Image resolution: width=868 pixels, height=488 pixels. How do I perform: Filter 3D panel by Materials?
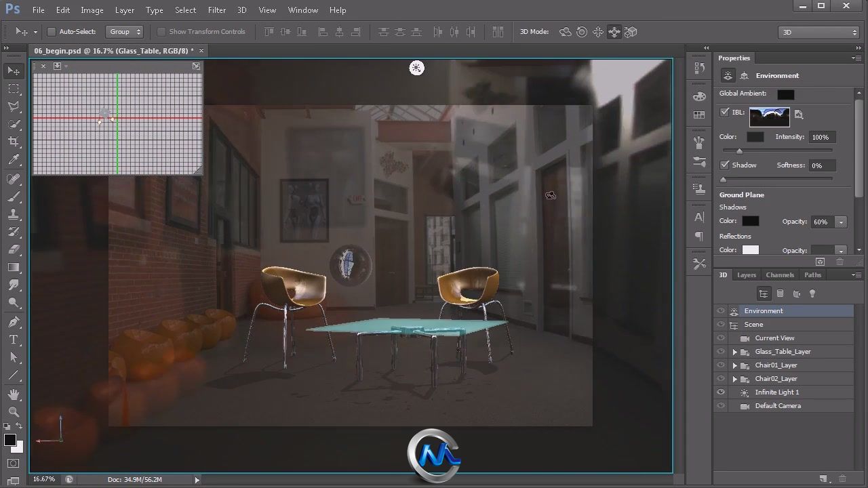click(x=796, y=293)
